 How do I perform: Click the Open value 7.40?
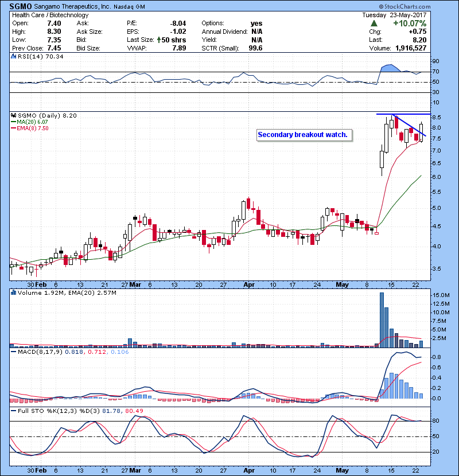[54, 24]
